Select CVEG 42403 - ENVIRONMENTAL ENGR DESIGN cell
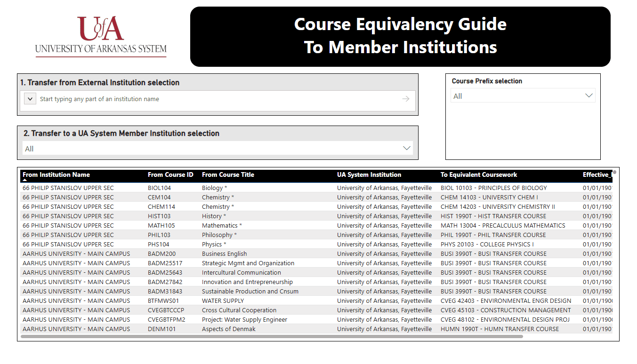This screenshot has height=364, width=637. point(506,301)
